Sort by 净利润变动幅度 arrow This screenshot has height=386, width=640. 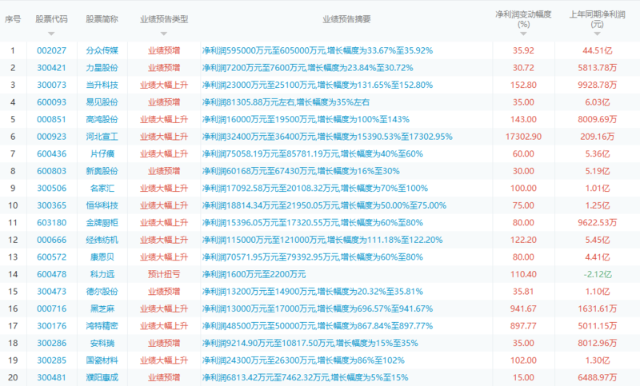point(523,33)
